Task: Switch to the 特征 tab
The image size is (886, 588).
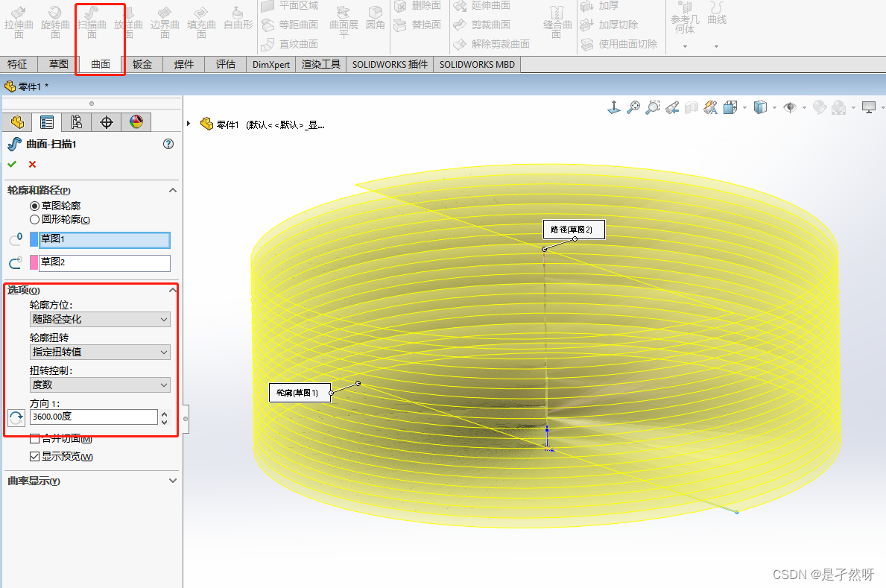Action: 17,64
